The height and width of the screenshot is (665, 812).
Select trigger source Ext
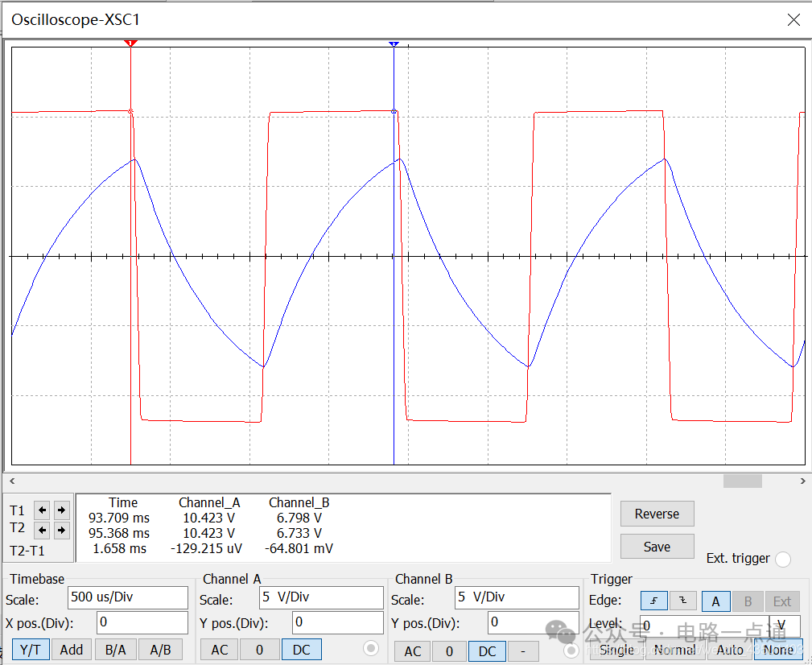782,601
